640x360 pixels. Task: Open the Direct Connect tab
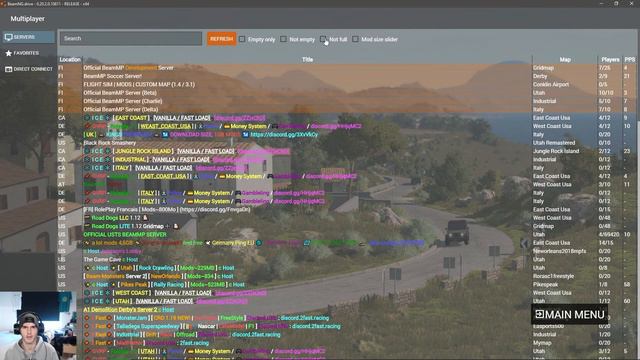coord(28,69)
